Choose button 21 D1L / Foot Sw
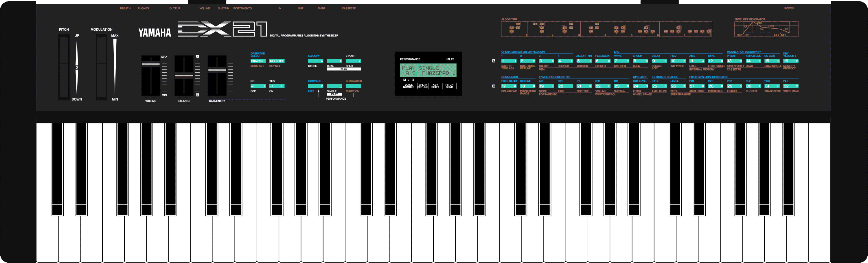The image size is (868, 263). (x=584, y=86)
